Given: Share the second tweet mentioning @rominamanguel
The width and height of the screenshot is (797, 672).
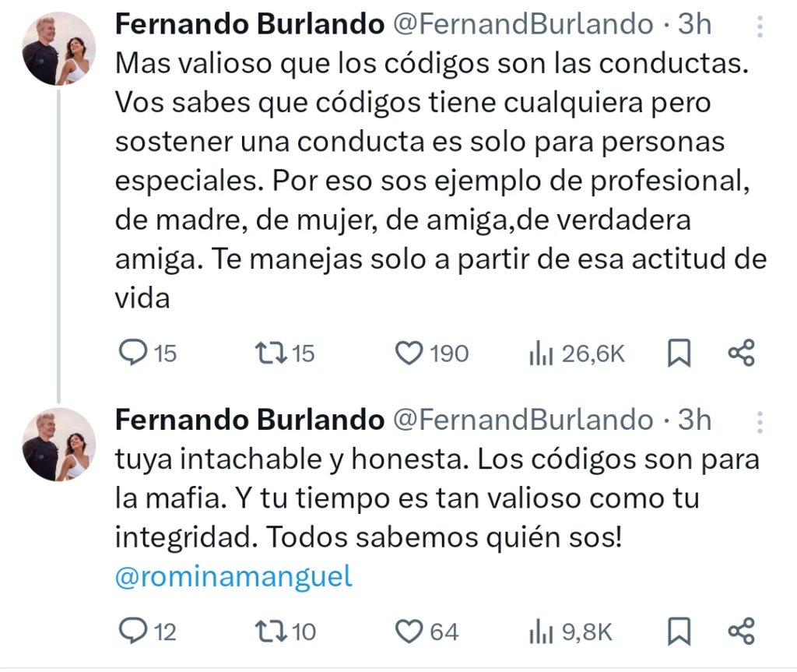Looking at the screenshot, I should click(741, 632).
